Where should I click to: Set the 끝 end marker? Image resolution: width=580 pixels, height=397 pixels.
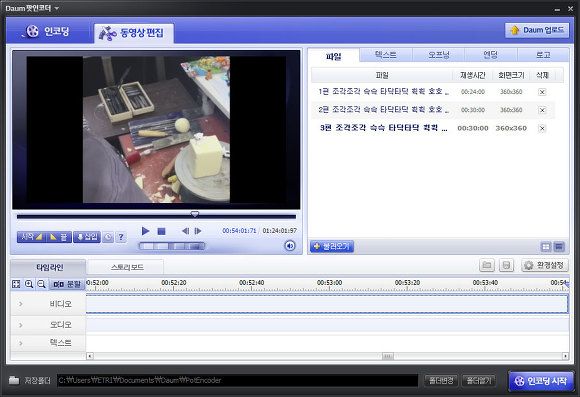tap(58, 237)
